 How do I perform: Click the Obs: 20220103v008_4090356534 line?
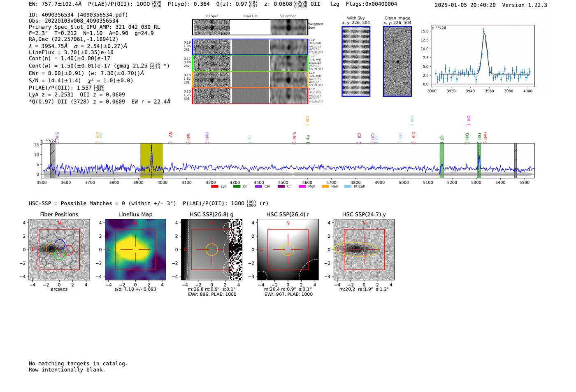pyautogui.click(x=74, y=21)
